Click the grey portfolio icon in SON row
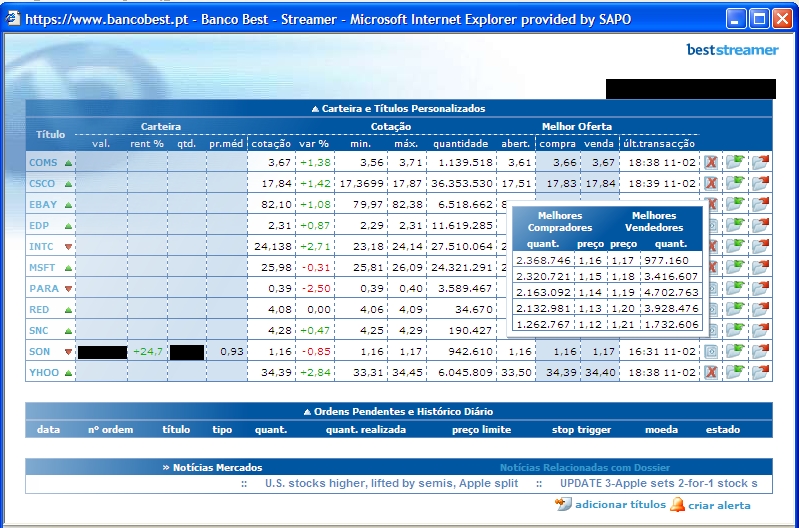This screenshot has width=799, height=528. click(x=711, y=351)
